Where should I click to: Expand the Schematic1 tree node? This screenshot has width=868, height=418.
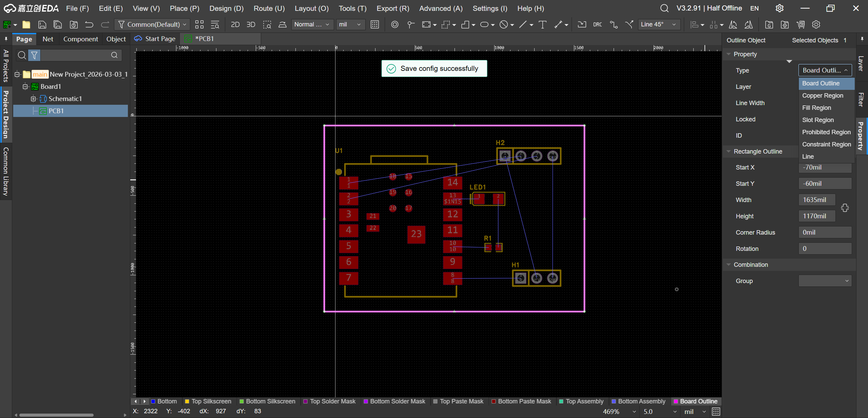click(x=33, y=99)
